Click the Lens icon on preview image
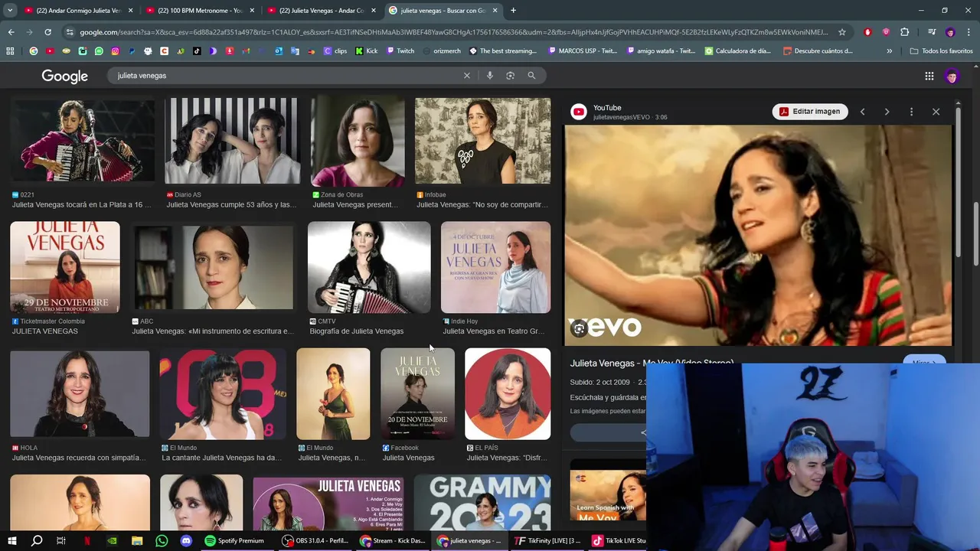This screenshot has height=551, width=980. [580, 329]
